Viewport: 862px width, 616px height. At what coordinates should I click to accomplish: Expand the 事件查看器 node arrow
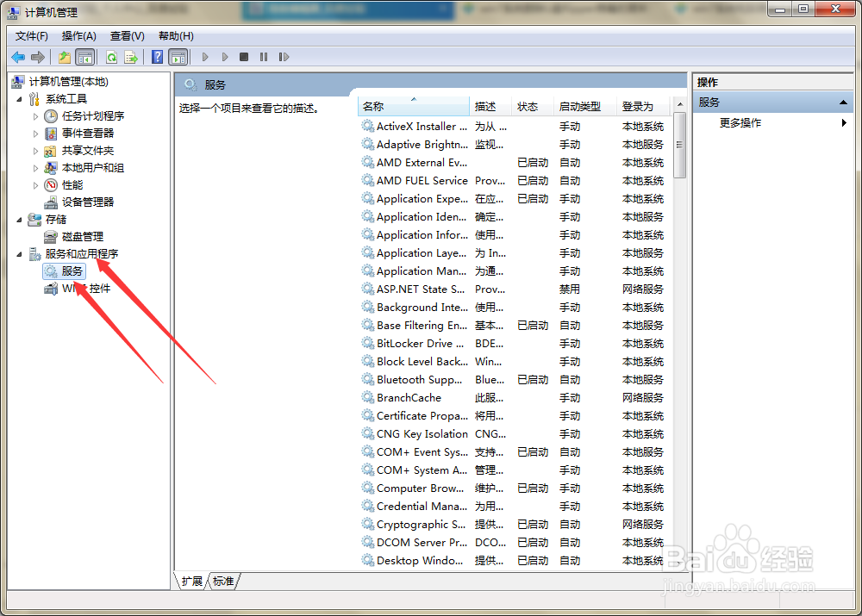tap(35, 134)
